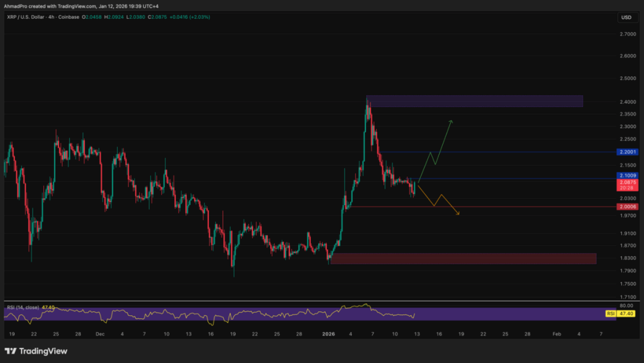Select the blue 2.2001 price level label
The image size is (644, 363).
(626, 152)
